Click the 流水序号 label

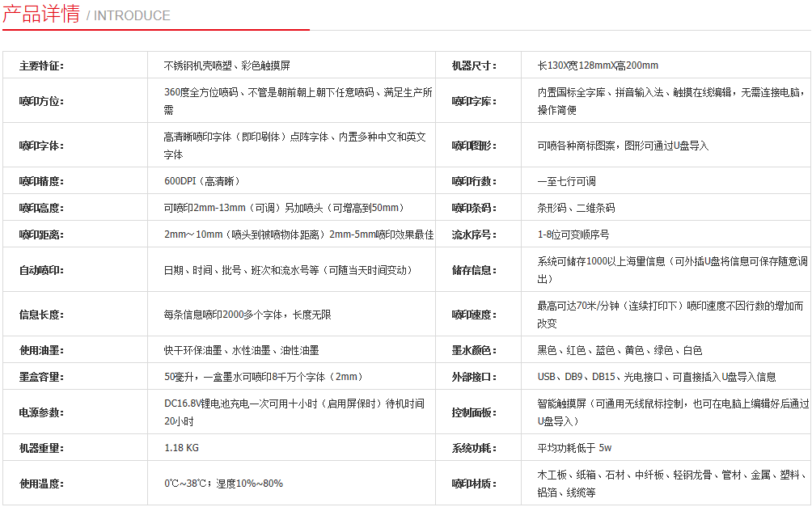(x=474, y=234)
